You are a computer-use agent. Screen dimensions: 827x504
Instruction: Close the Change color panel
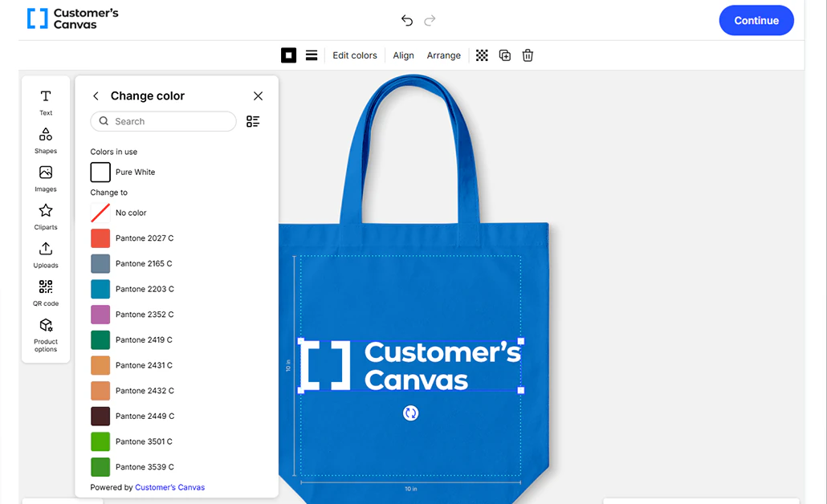point(258,96)
